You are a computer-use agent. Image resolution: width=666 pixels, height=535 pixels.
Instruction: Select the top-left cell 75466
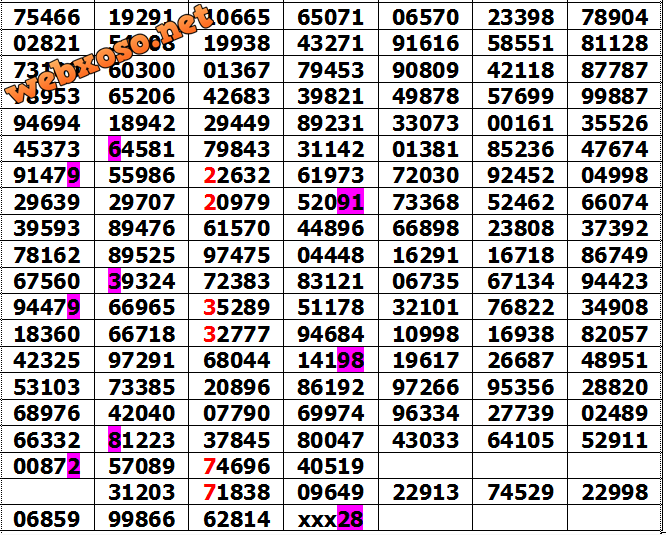(47, 18)
